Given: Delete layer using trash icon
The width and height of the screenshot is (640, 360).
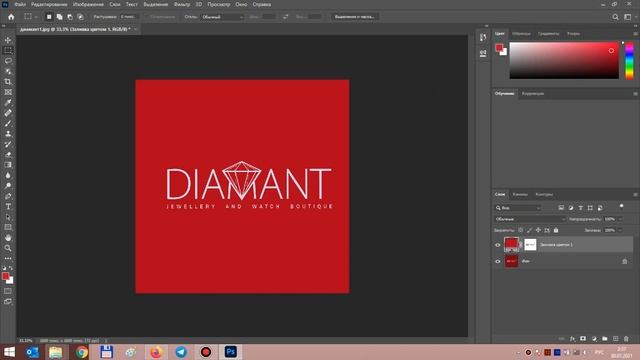Looking at the screenshot, I should [x=626, y=339].
